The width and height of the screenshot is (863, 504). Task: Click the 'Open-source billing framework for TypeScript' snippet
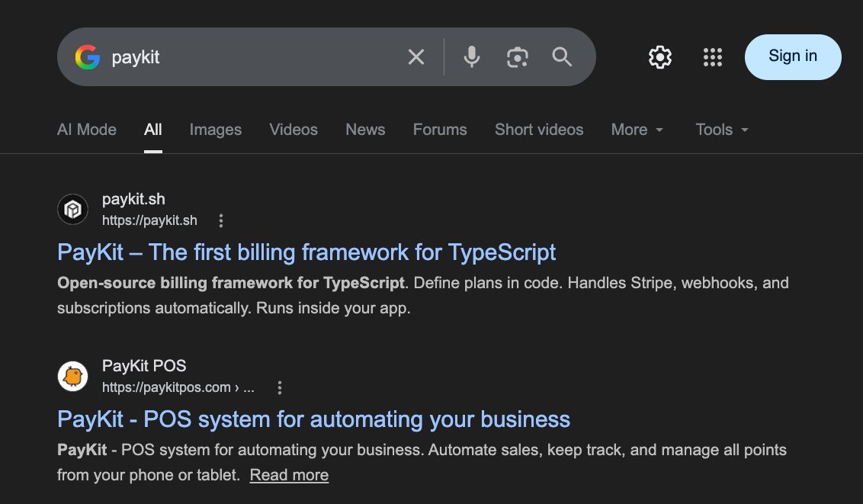coord(231,283)
